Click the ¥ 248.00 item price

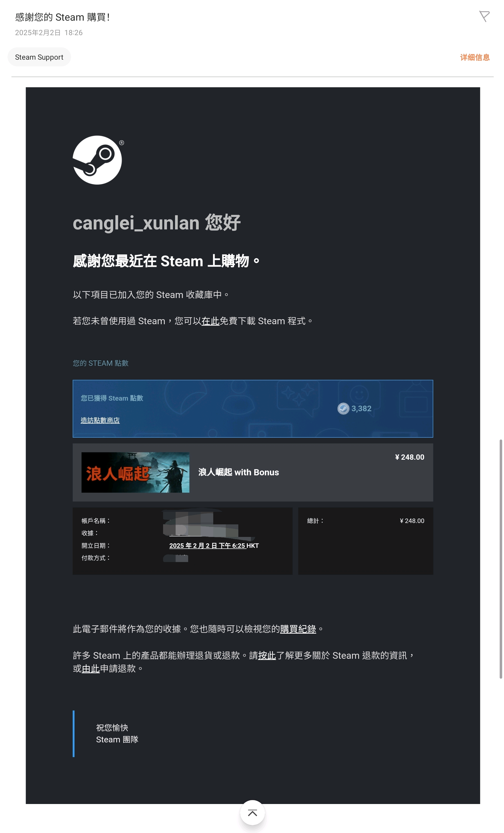[409, 457]
